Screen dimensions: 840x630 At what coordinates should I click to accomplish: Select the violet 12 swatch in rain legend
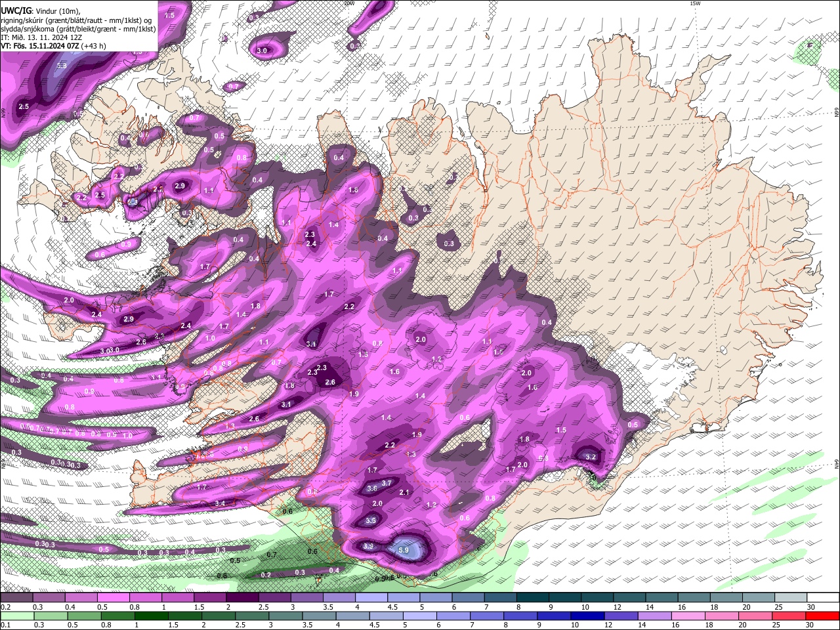point(621,616)
